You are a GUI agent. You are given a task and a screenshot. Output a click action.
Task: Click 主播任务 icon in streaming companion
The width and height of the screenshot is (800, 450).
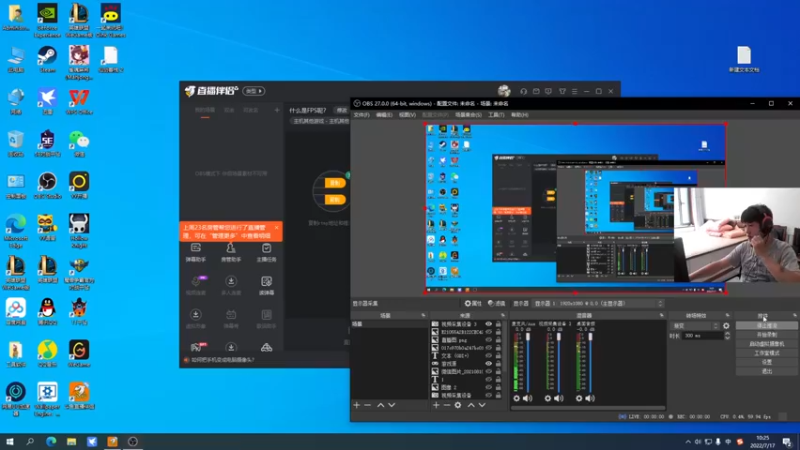click(266, 252)
